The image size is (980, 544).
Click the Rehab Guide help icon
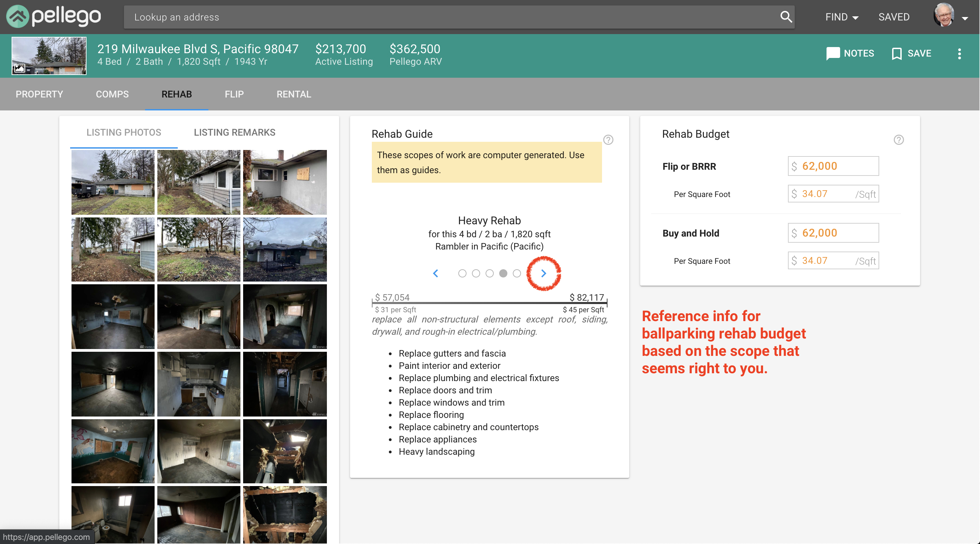608,140
